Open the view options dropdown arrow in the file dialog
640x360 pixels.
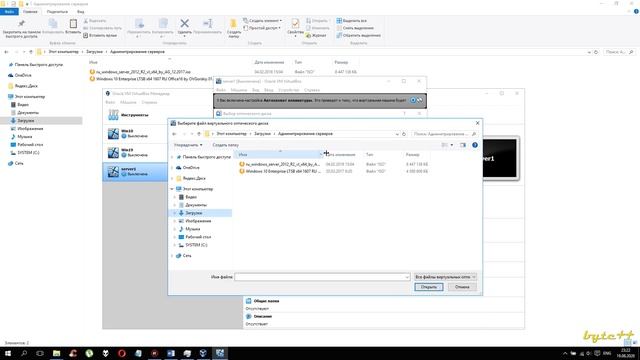[451, 145]
